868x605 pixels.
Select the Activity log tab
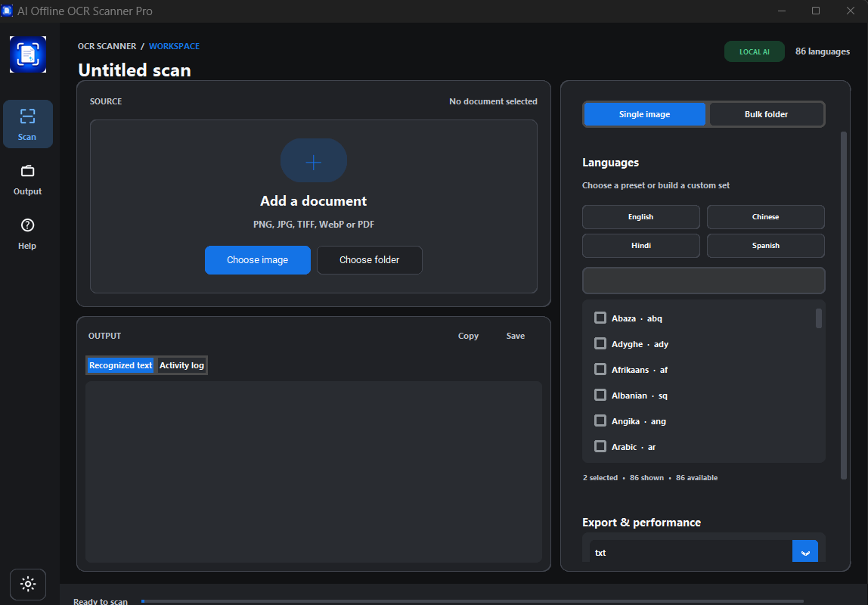coord(181,365)
